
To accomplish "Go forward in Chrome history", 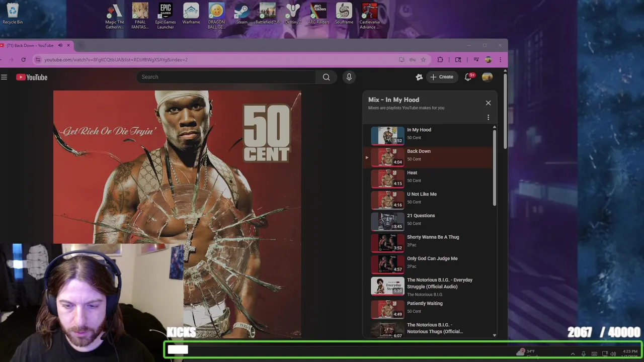I will coord(11,59).
